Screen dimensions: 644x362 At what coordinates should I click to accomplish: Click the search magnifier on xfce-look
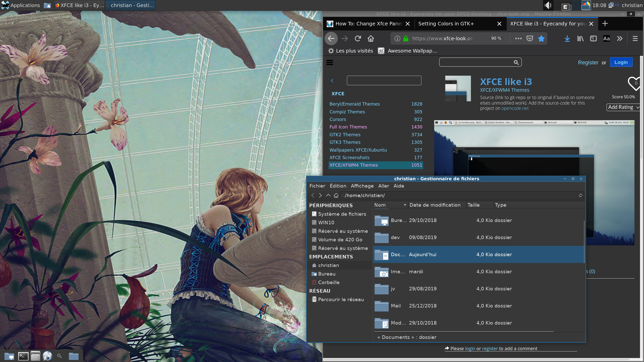pos(516,62)
